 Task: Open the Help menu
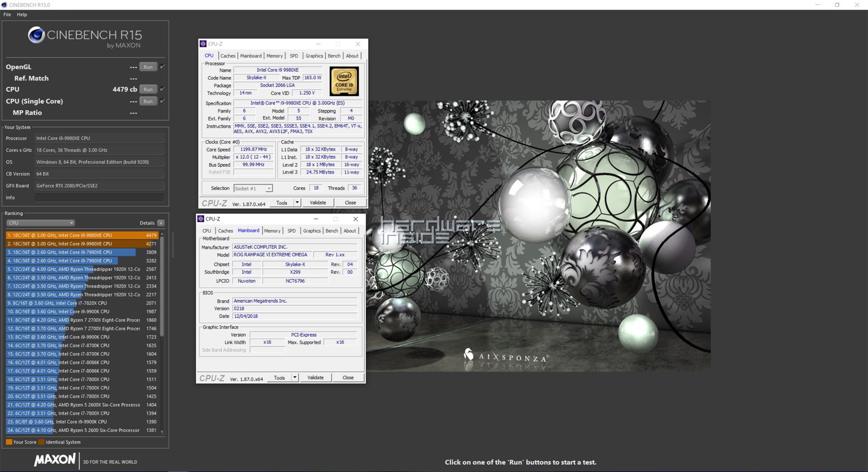tap(22, 14)
